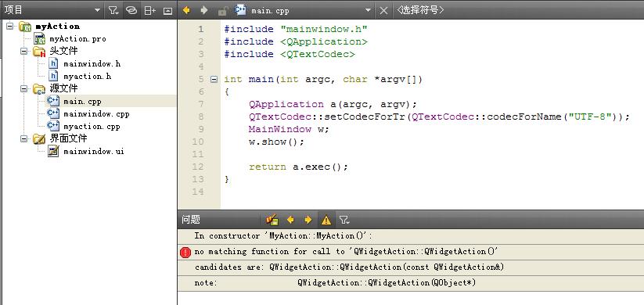
Task: Collapse the 头文件 folder
Action: 24,52
